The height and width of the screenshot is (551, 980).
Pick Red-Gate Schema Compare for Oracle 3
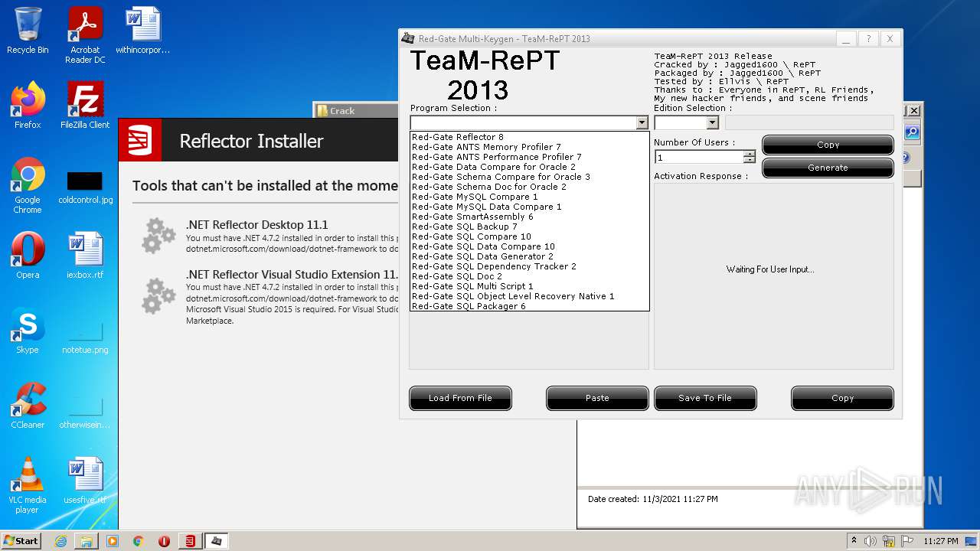[529, 177]
